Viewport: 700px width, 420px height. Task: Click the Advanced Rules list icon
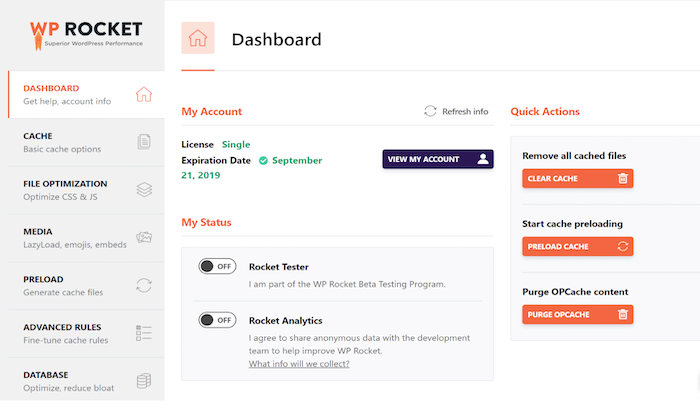(x=144, y=333)
